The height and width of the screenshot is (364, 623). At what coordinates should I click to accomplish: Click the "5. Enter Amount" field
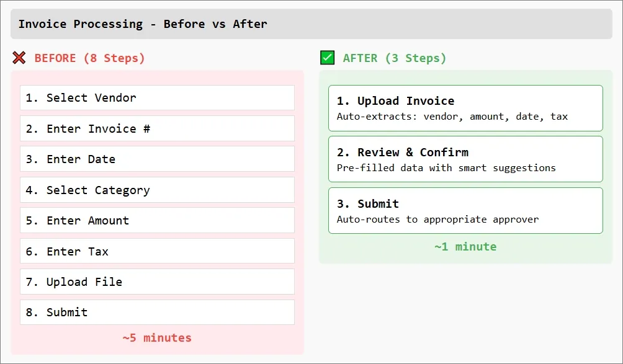pyautogui.click(x=157, y=221)
